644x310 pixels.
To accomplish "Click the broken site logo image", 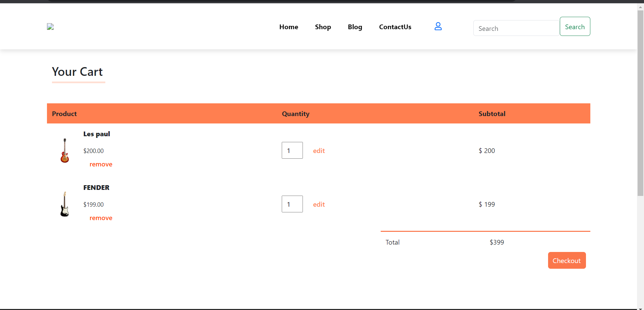I will click(50, 27).
